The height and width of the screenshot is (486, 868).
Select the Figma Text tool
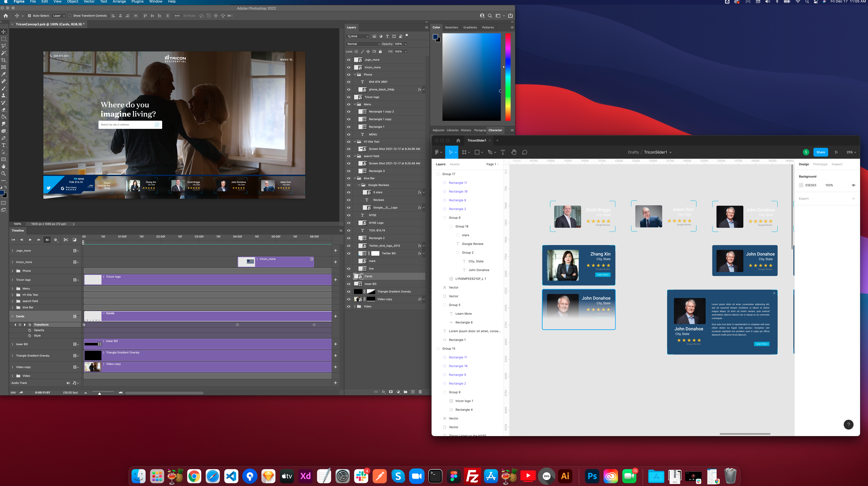coord(503,152)
